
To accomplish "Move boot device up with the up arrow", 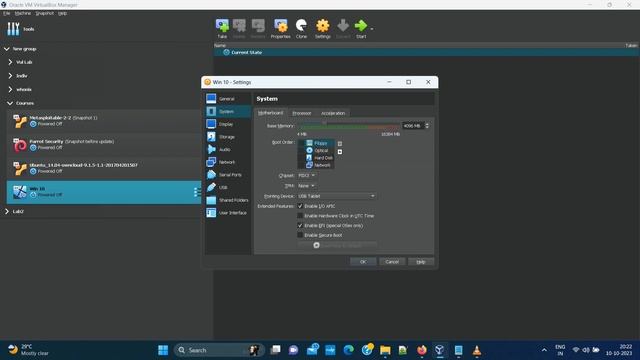I will [x=340, y=144].
